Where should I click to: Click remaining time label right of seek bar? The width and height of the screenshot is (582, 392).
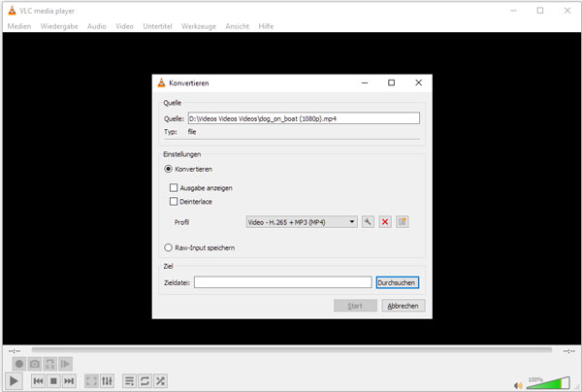tap(569, 351)
